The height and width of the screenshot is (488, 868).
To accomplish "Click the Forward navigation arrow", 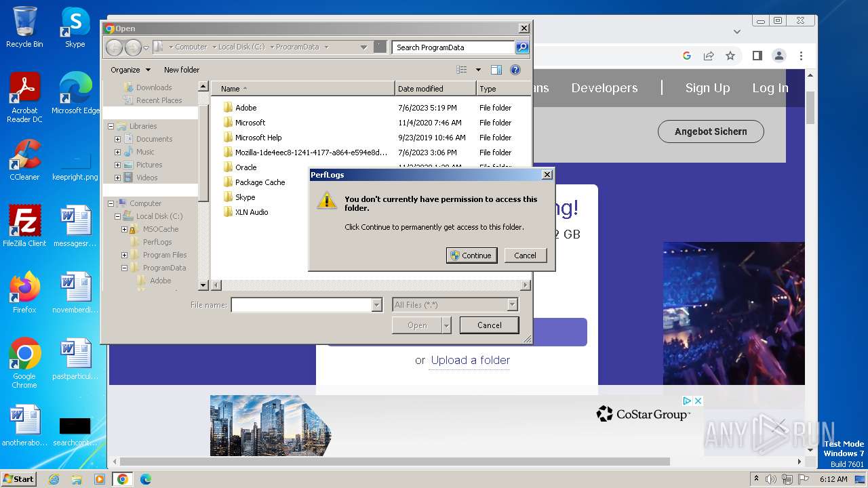I will (133, 47).
